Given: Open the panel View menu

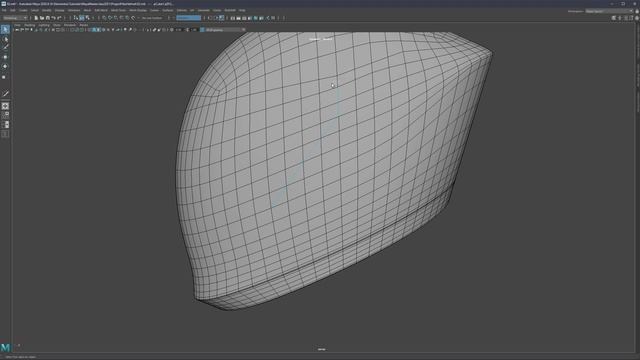Looking at the screenshot, I should (17, 25).
